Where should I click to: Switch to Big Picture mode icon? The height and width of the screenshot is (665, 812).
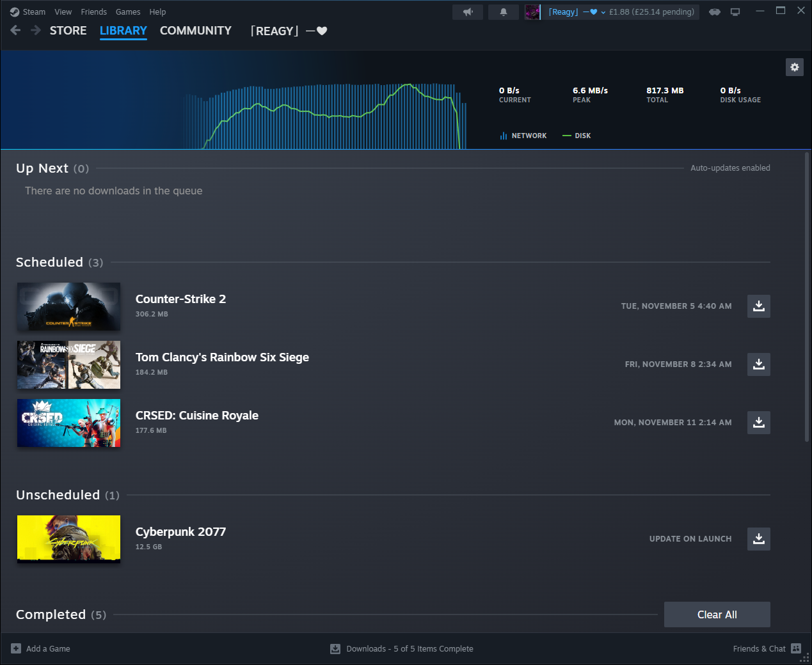pos(735,12)
